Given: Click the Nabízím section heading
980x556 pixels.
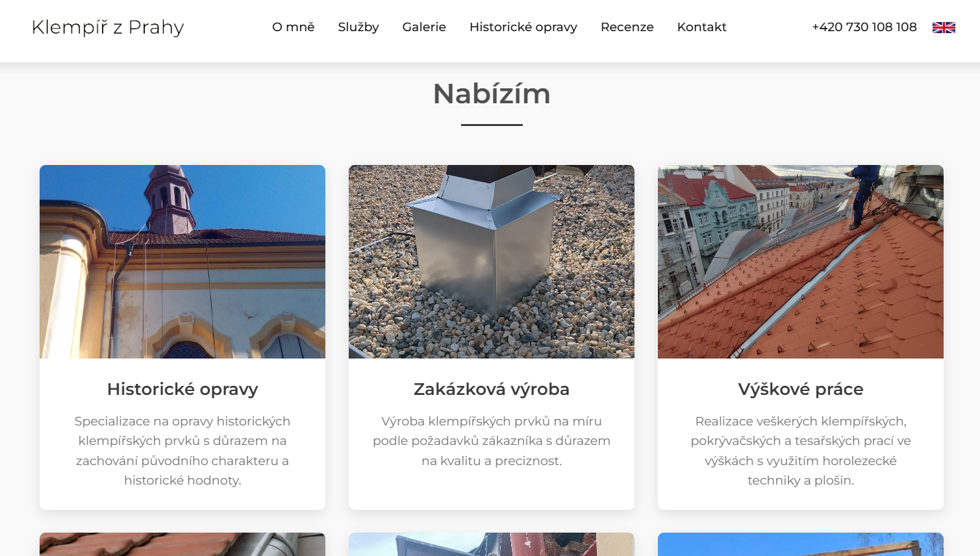Looking at the screenshot, I should pos(492,94).
